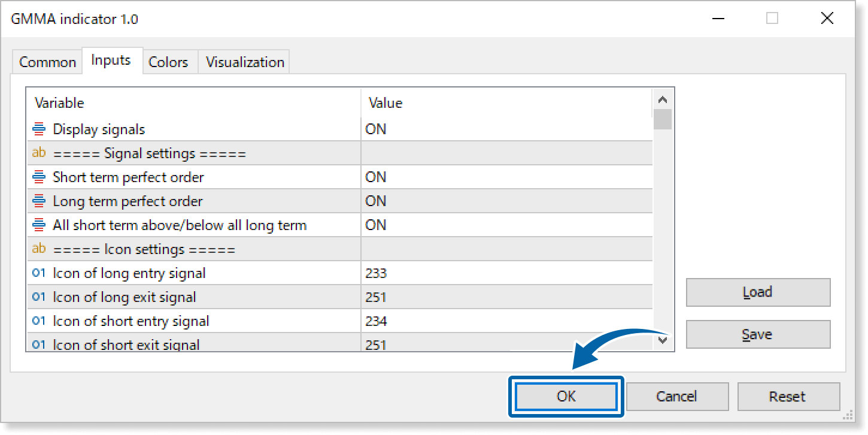Viewport: 868px width, 435px height.
Task: Save inputs with the Save button
Action: (758, 334)
